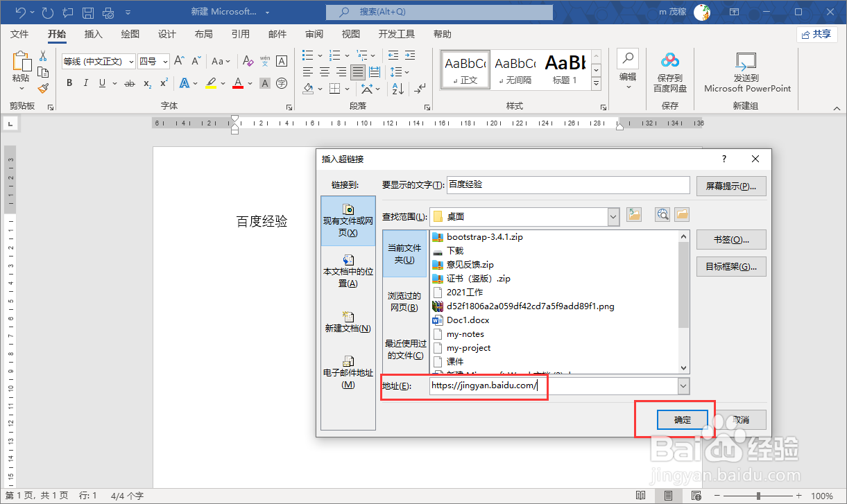Click Decrease Indent icon
847x504 pixels.
[393, 55]
